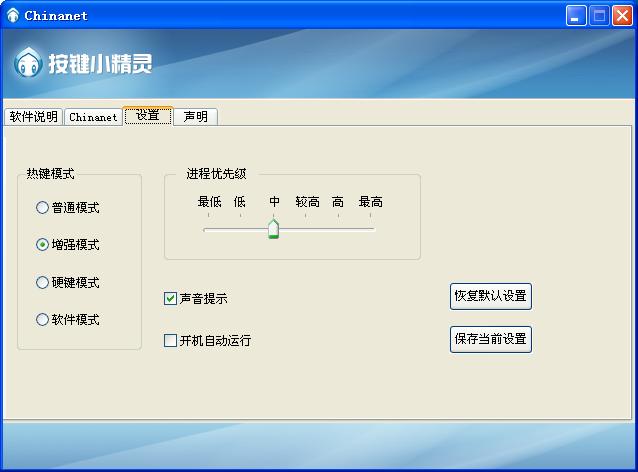Click the 较高 priority label
The height and width of the screenshot is (472, 638).
(x=307, y=201)
